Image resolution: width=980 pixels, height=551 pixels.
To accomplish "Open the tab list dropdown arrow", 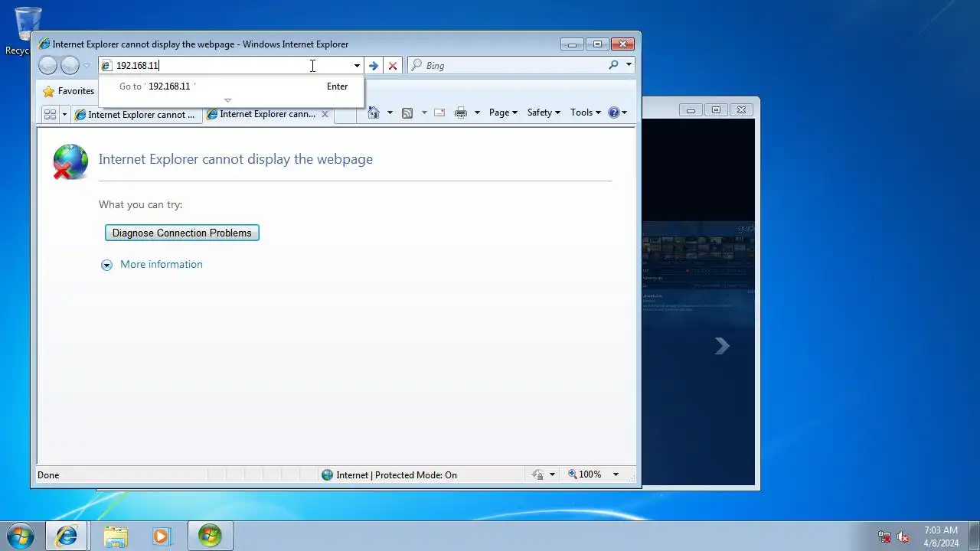I will pos(64,114).
